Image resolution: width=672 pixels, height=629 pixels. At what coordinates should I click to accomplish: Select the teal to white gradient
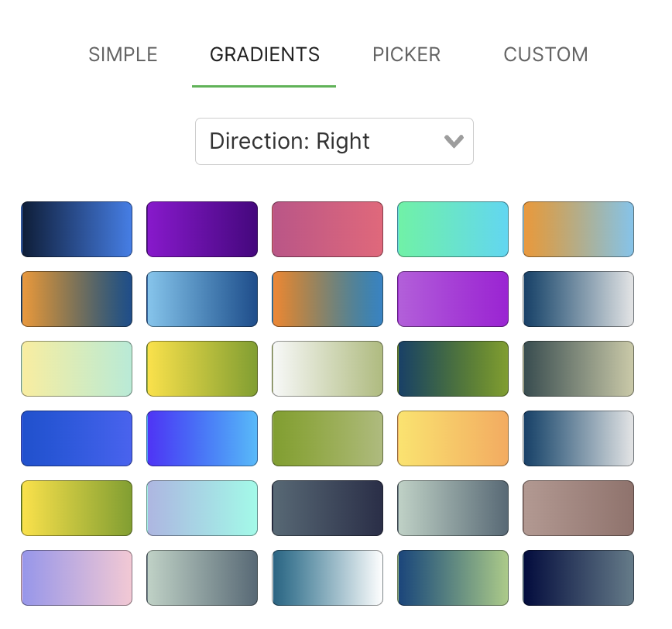point(327,578)
